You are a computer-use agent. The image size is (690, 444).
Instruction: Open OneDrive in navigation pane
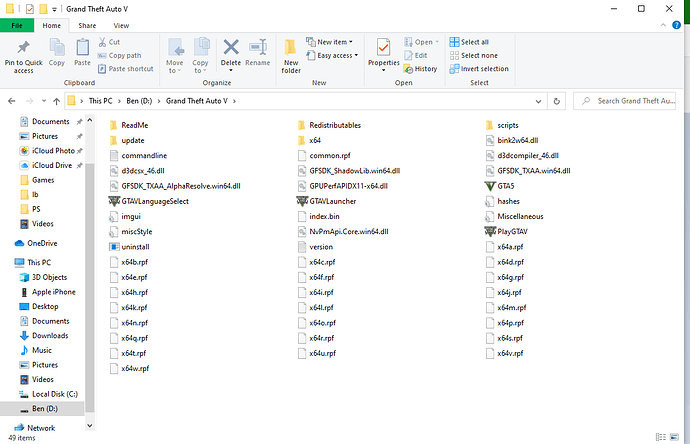[36, 243]
